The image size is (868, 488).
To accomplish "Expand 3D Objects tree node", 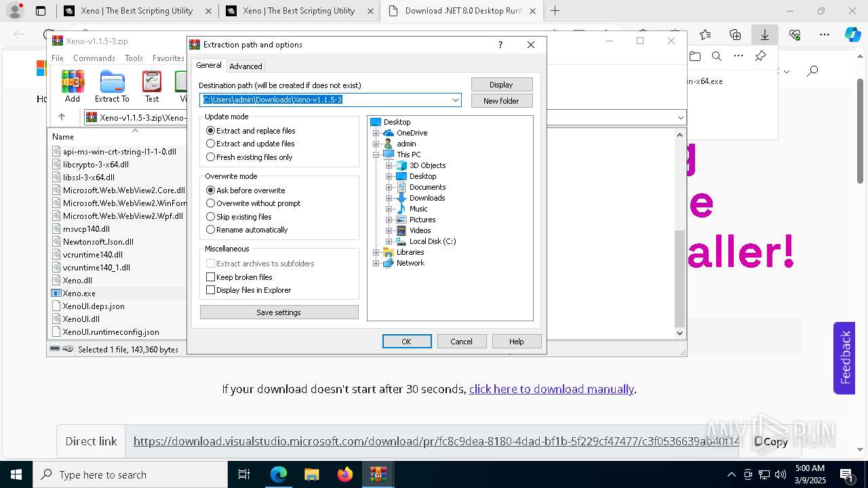I will pos(389,165).
